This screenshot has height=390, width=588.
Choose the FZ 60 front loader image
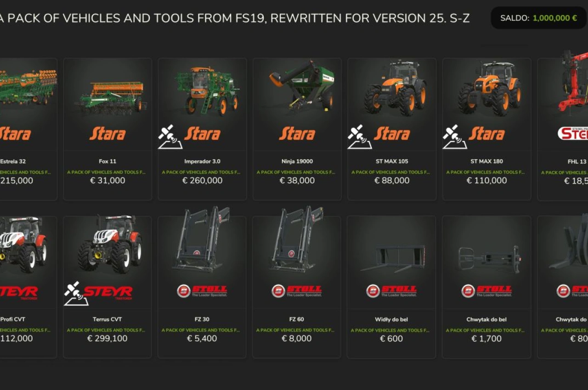tap(297, 239)
